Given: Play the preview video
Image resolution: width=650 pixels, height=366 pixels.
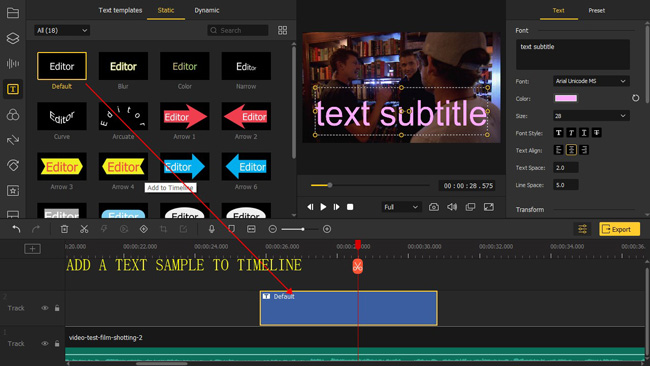Looking at the screenshot, I should point(323,207).
